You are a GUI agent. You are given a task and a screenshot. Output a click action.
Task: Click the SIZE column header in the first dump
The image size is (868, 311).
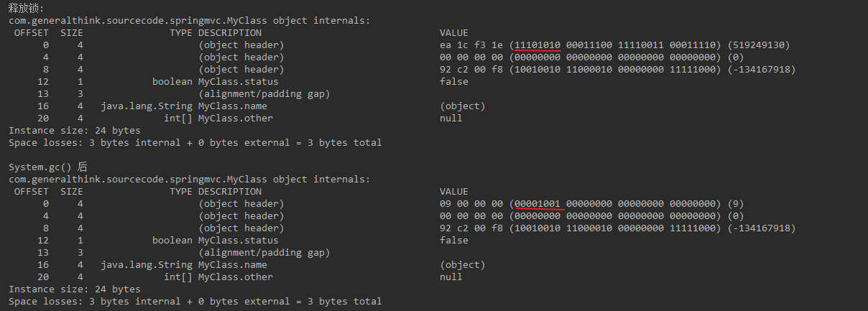point(72,32)
